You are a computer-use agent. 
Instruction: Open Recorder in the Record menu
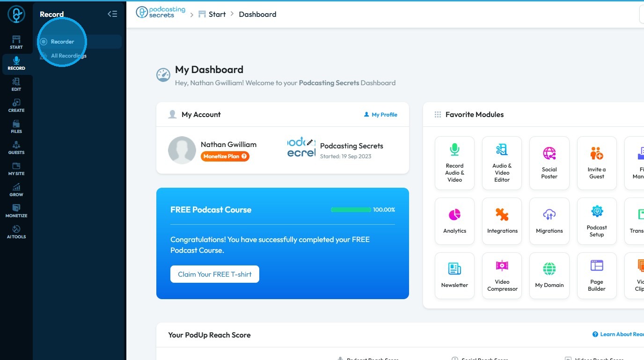[x=80, y=42]
